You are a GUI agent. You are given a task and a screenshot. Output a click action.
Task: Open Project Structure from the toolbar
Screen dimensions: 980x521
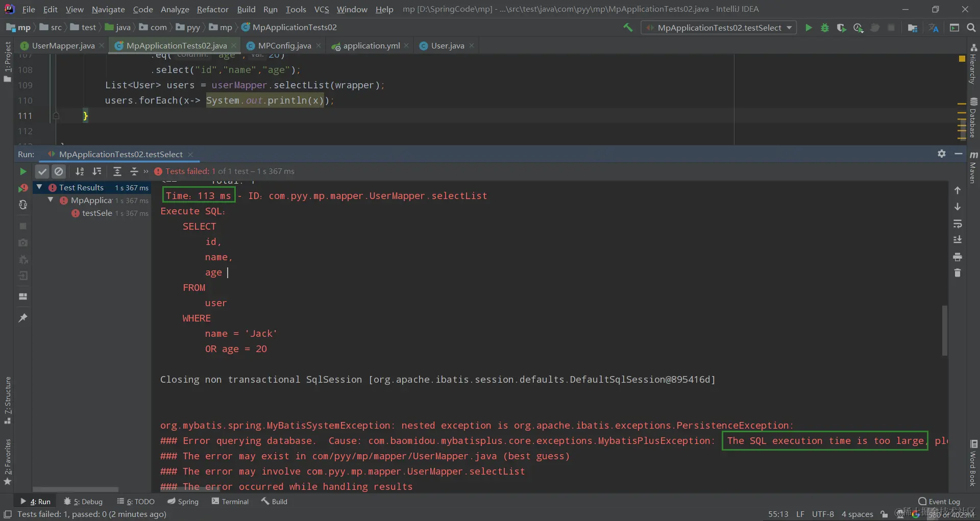913,28
